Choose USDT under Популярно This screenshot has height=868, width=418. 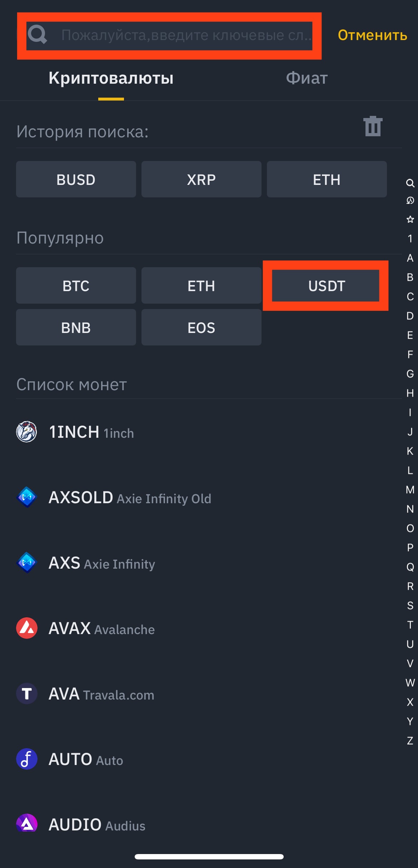coord(326,286)
